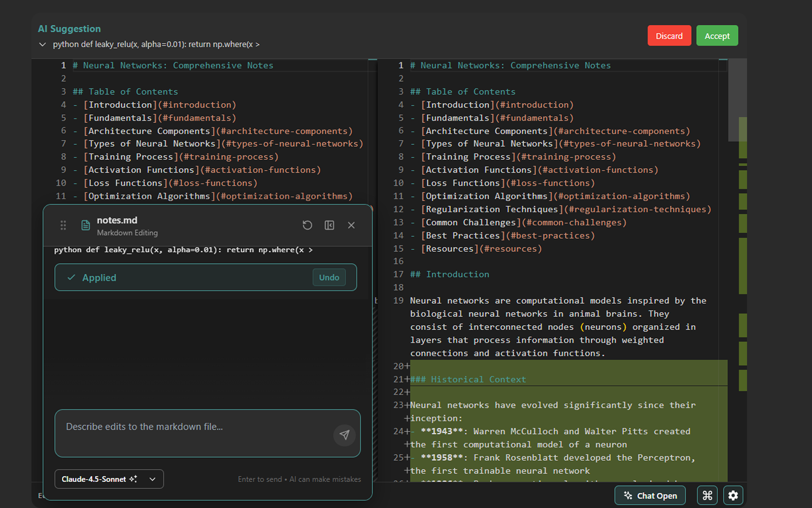Click the red Discard button
This screenshot has width=812, height=508.
click(x=669, y=36)
